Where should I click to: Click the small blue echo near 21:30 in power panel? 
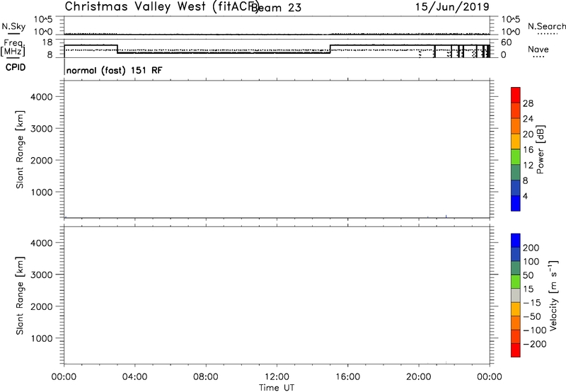click(446, 217)
